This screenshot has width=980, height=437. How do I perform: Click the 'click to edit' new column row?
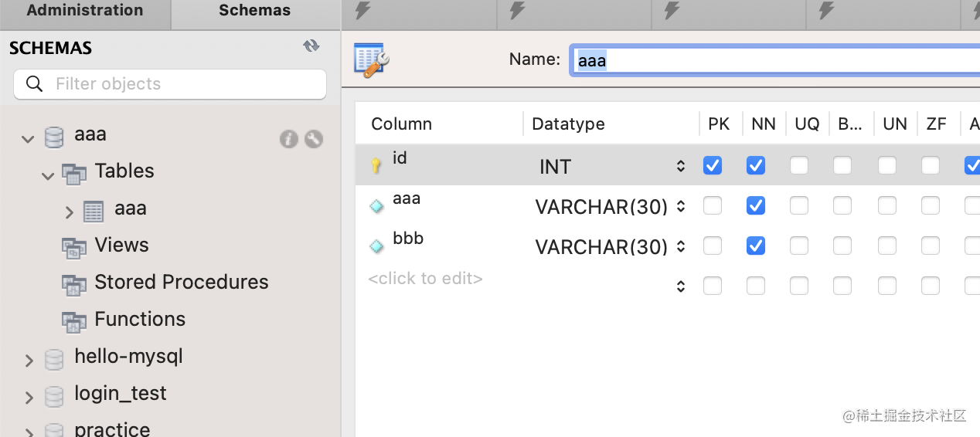426,279
